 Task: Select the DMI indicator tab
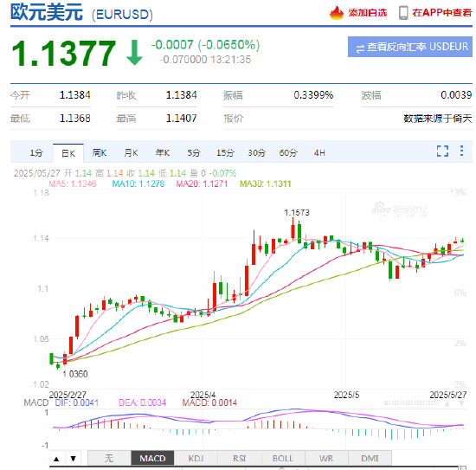[370, 458]
